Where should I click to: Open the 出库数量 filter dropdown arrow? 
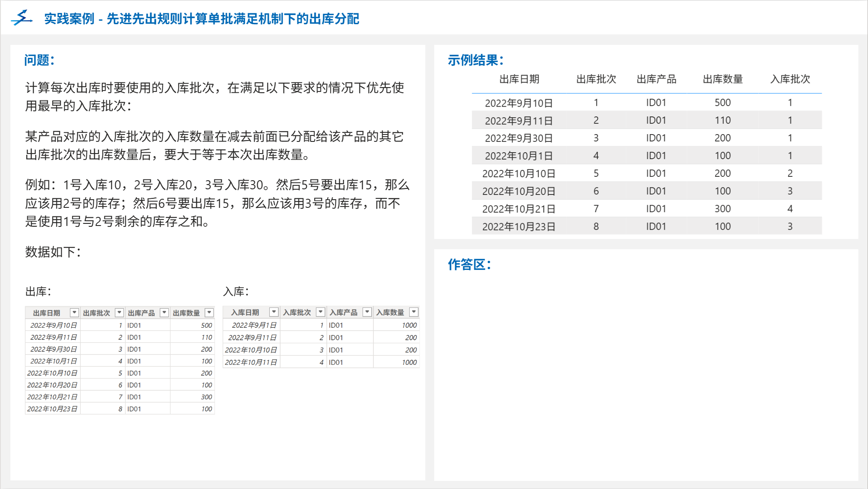pos(209,313)
